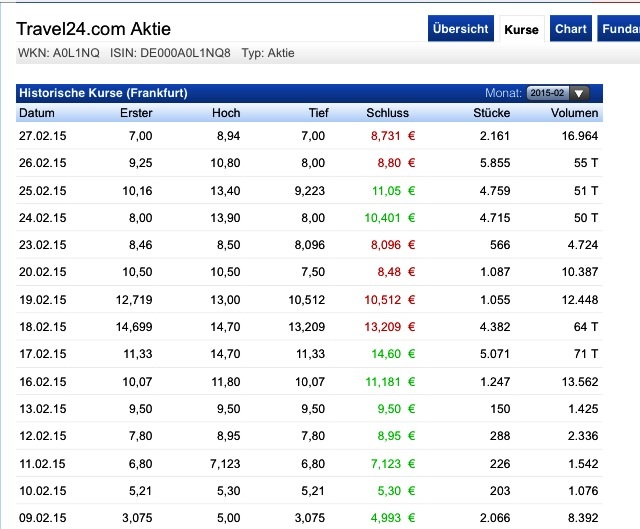Open the Monat 2015-02 dropdown
The width and height of the screenshot is (640, 529).
tap(558, 93)
